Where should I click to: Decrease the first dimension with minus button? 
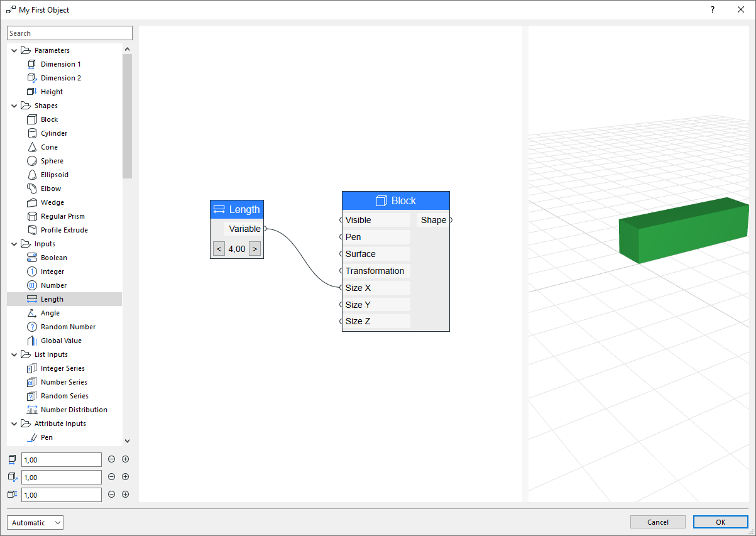[111, 459]
